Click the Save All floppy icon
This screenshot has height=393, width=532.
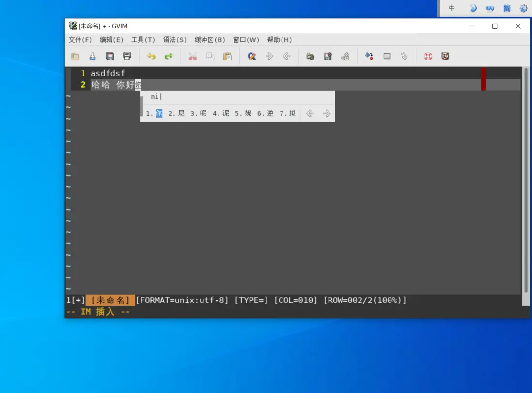pos(110,56)
